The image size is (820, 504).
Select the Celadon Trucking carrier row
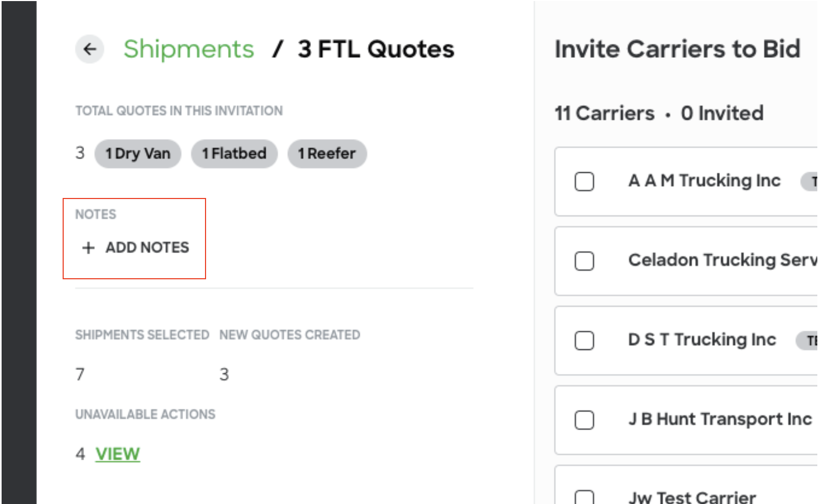coord(686,261)
